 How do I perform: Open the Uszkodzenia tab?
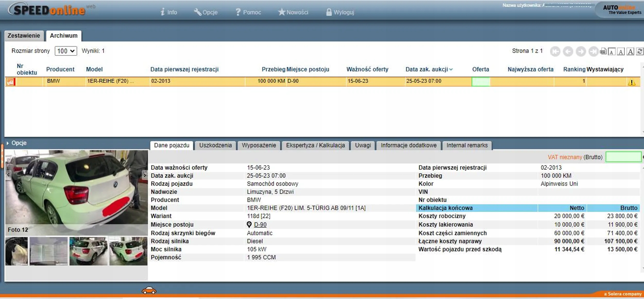click(215, 145)
